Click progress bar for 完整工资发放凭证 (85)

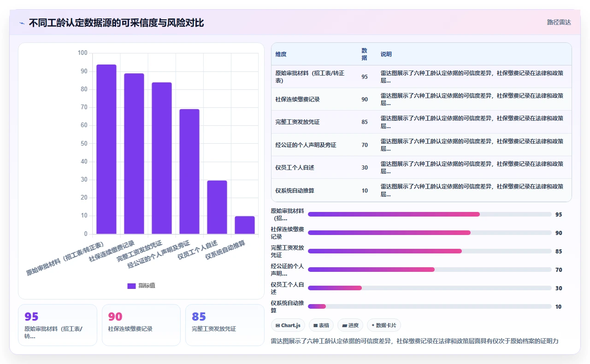430,251
